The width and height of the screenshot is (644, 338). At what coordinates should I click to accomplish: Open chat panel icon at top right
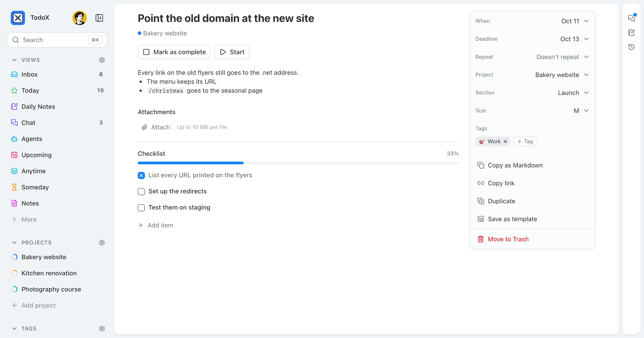[x=631, y=18]
